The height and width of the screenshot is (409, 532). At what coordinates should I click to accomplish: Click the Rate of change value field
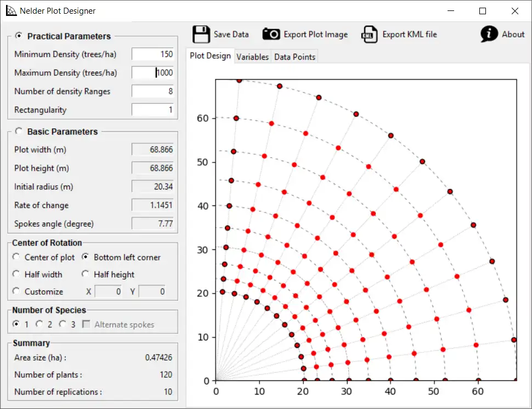[x=152, y=205]
